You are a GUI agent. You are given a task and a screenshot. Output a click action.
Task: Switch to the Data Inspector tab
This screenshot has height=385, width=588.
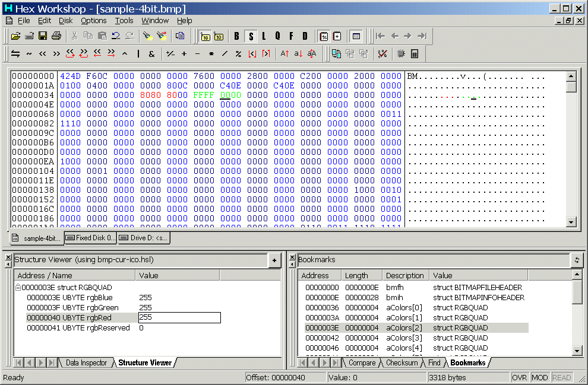[x=86, y=363]
